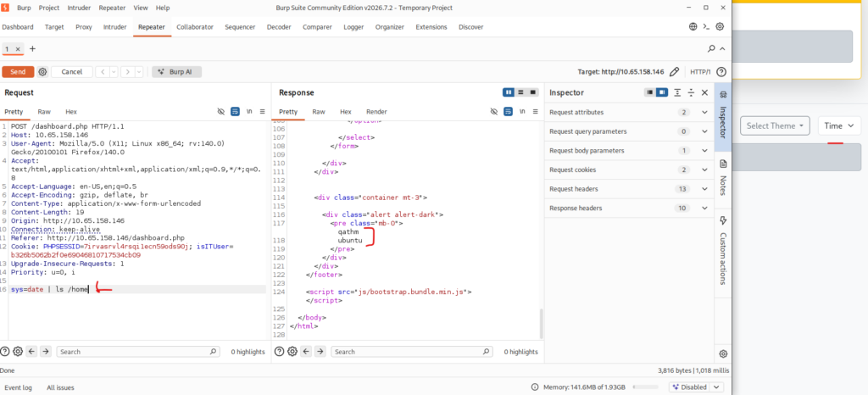The image size is (868, 395).
Task: Jump to next Response search match
Action: (x=320, y=351)
